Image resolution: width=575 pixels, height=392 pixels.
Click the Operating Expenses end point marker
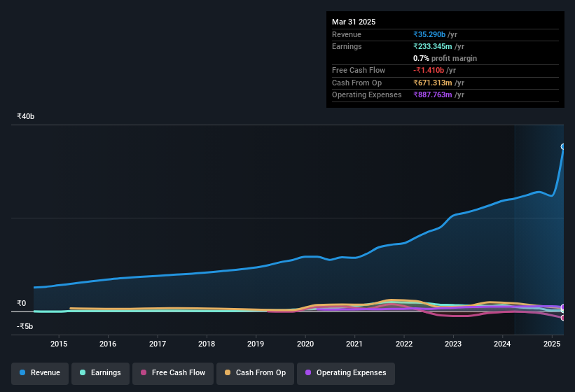coord(563,307)
